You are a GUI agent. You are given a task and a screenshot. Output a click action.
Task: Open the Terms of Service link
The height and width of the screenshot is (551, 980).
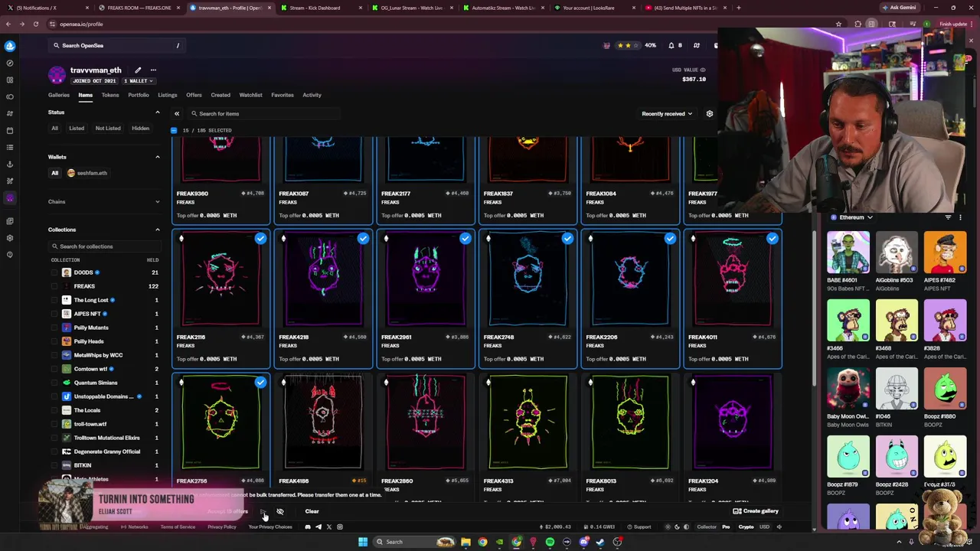pos(178,527)
